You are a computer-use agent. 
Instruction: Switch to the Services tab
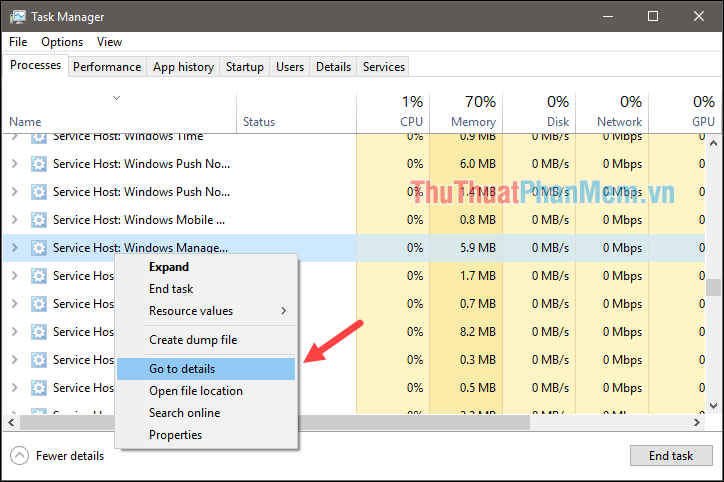[x=384, y=67]
